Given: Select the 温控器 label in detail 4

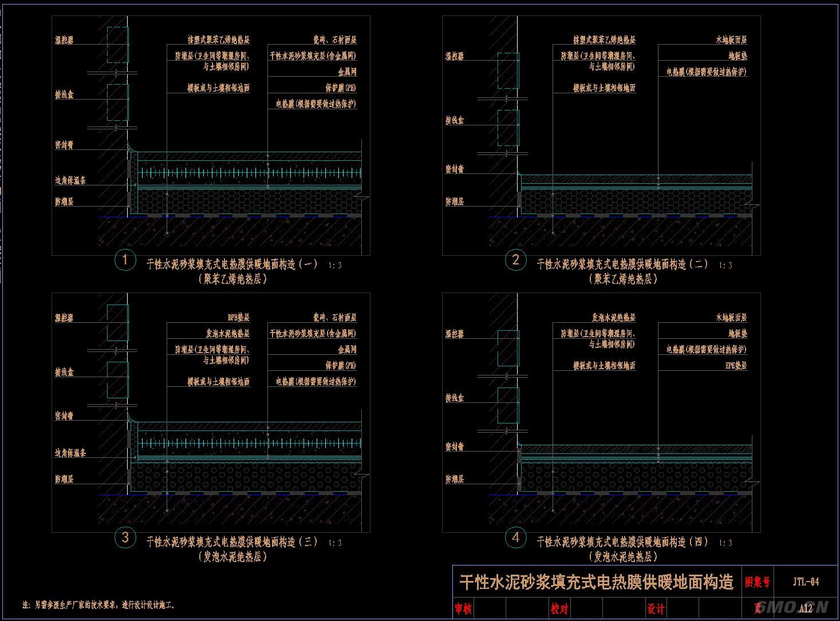Looking at the screenshot, I should tap(455, 334).
